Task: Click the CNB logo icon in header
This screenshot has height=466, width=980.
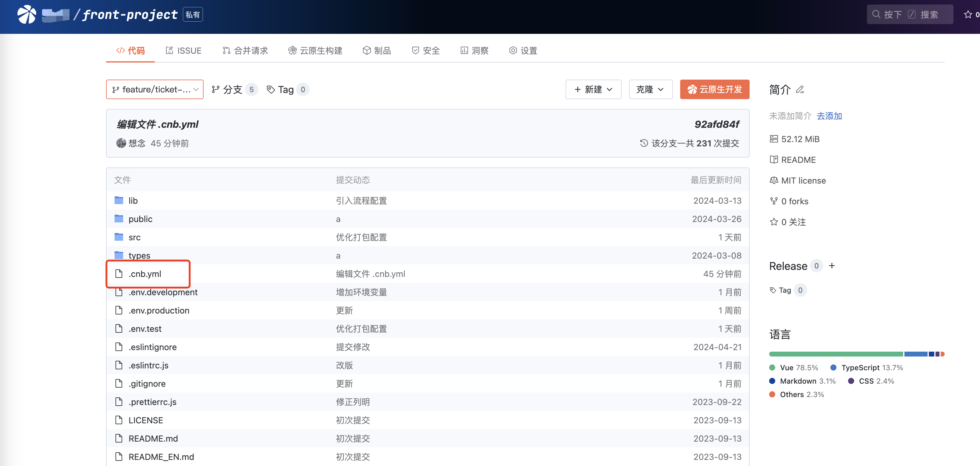Action: point(27,14)
